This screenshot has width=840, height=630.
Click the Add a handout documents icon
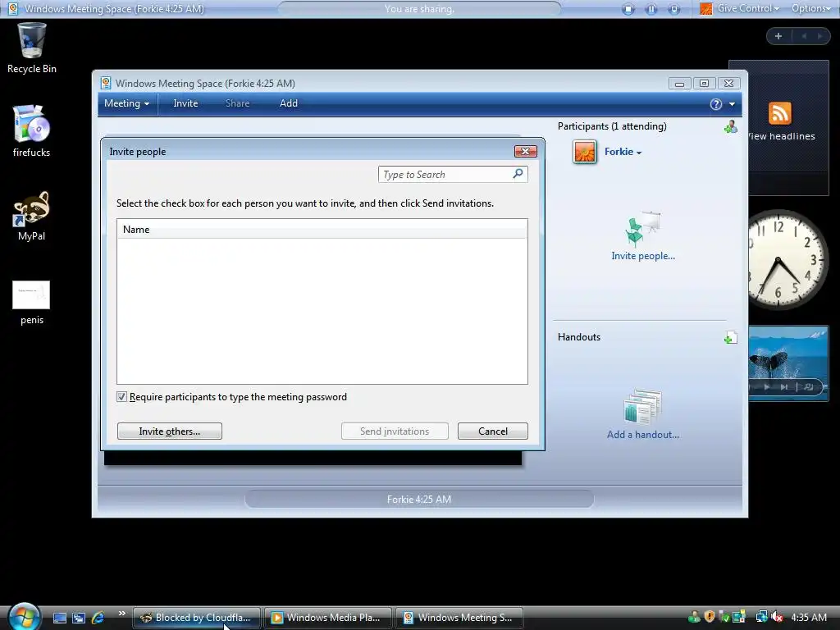[643, 407]
